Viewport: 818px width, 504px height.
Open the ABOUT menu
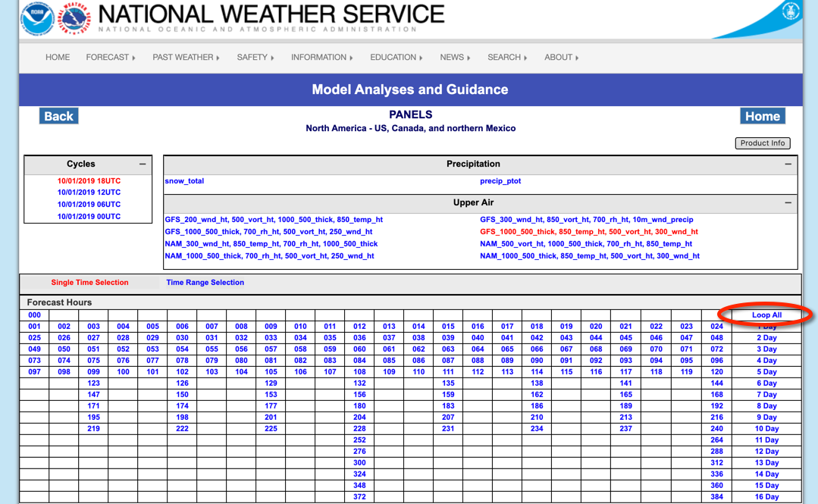[x=561, y=58]
